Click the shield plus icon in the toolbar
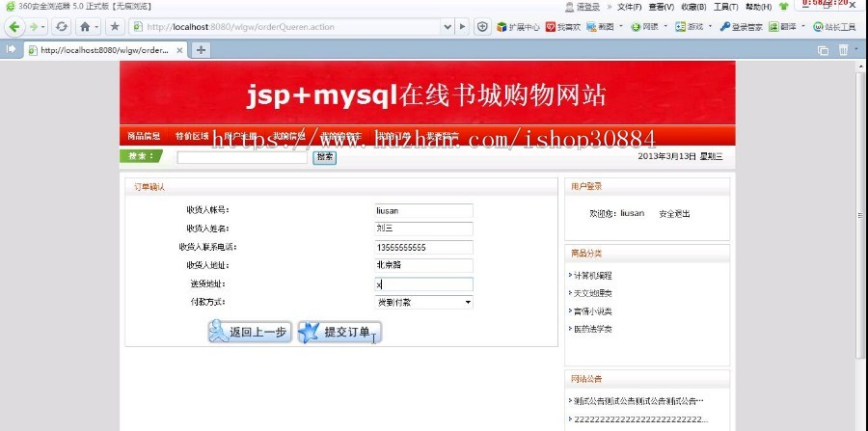This screenshot has width=868, height=431. (482, 27)
